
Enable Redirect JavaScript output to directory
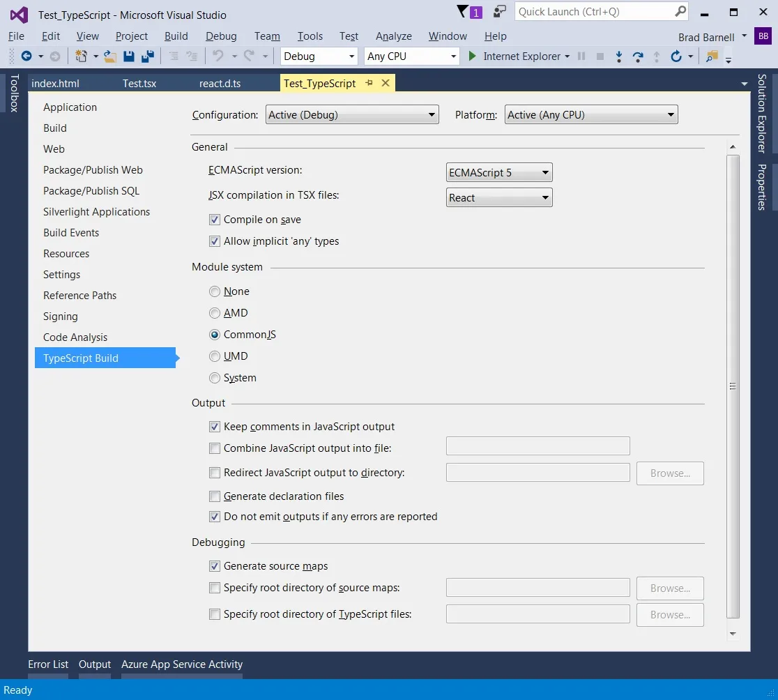click(214, 473)
